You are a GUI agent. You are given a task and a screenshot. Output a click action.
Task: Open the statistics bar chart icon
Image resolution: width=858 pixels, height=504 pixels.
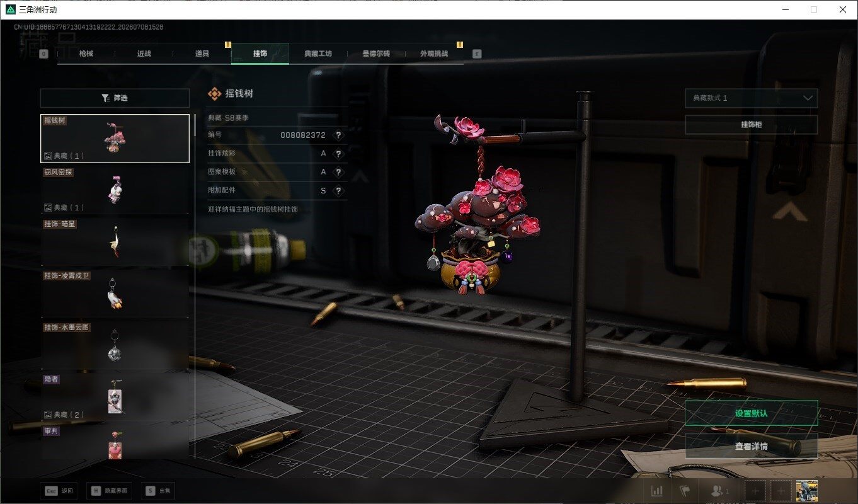tap(656, 491)
